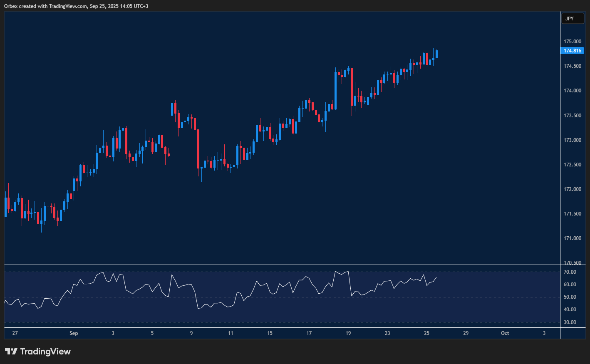Click the Orbex TradingView.com attribution text

pyautogui.click(x=76, y=6)
